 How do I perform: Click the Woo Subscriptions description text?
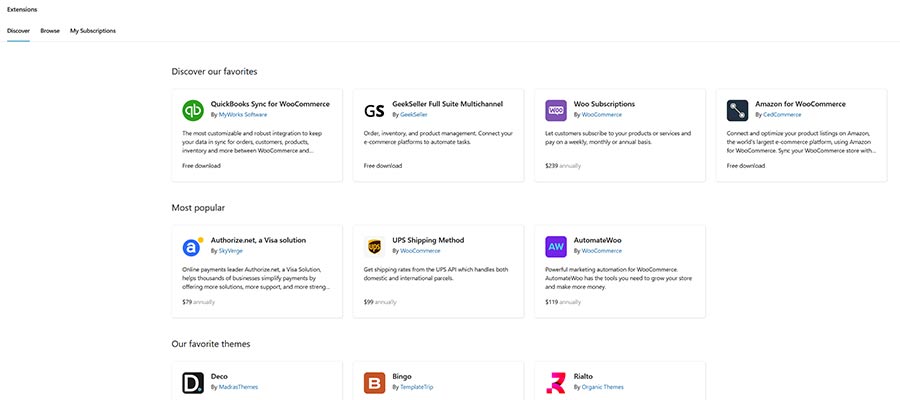(x=618, y=137)
